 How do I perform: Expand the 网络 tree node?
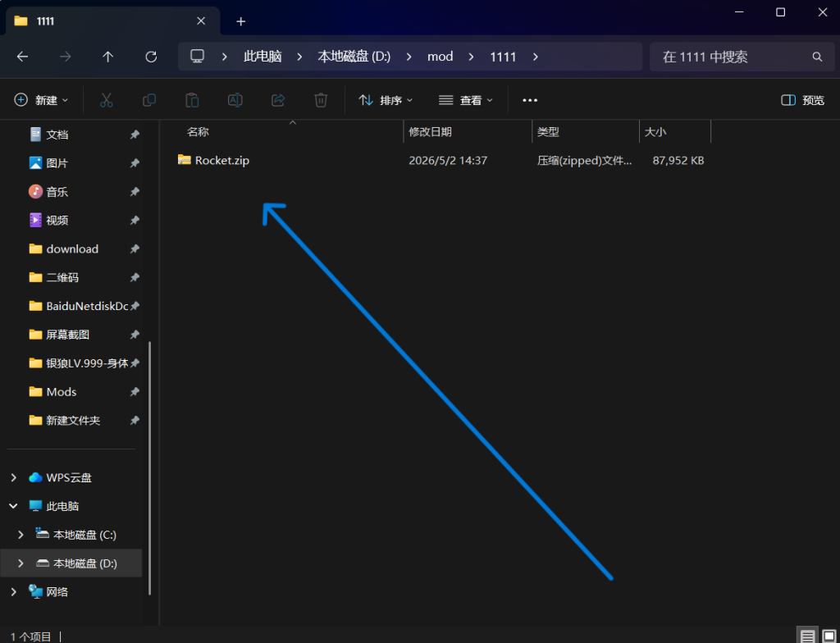[14, 592]
